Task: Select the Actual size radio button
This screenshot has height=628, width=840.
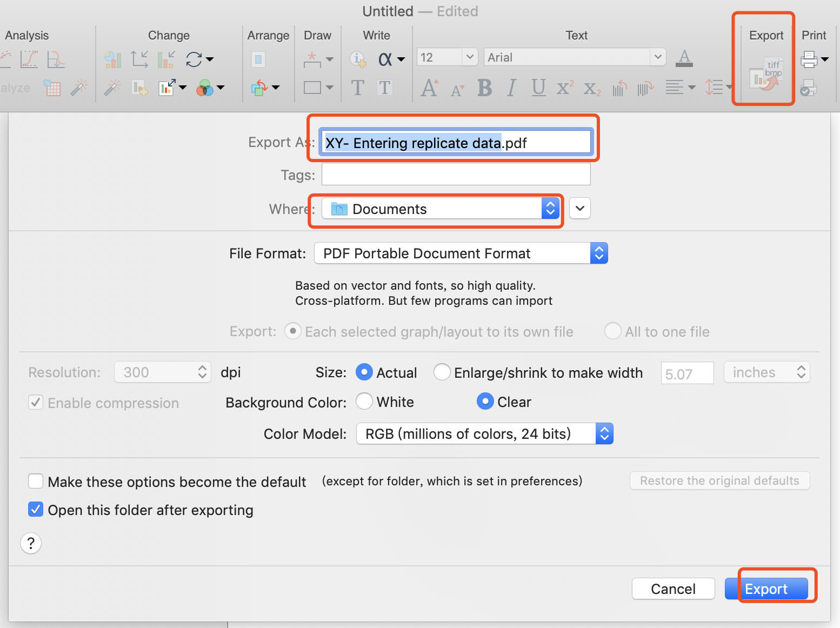Action: tap(364, 372)
